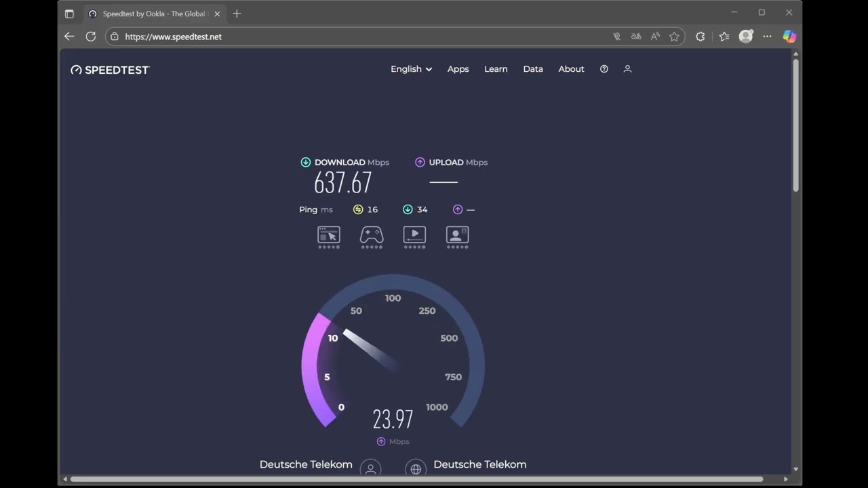Click the Speedtest logo
The height and width of the screenshot is (488, 868).
pos(110,70)
